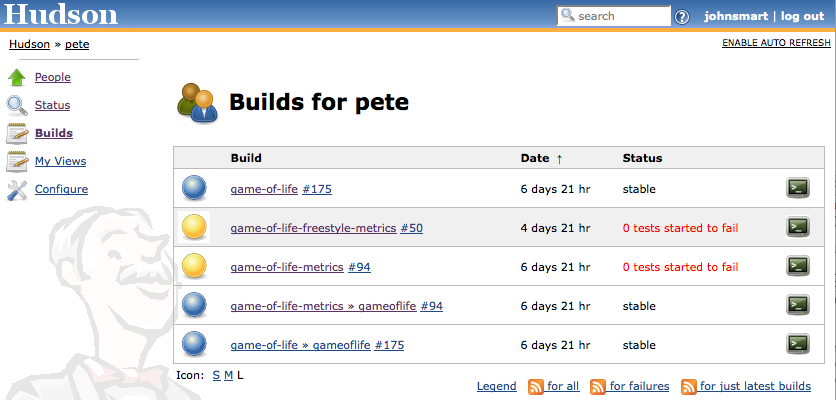Image resolution: width=836 pixels, height=400 pixels.
Task: Open console for game-of-life » gameoflife #175
Action: click(x=798, y=343)
